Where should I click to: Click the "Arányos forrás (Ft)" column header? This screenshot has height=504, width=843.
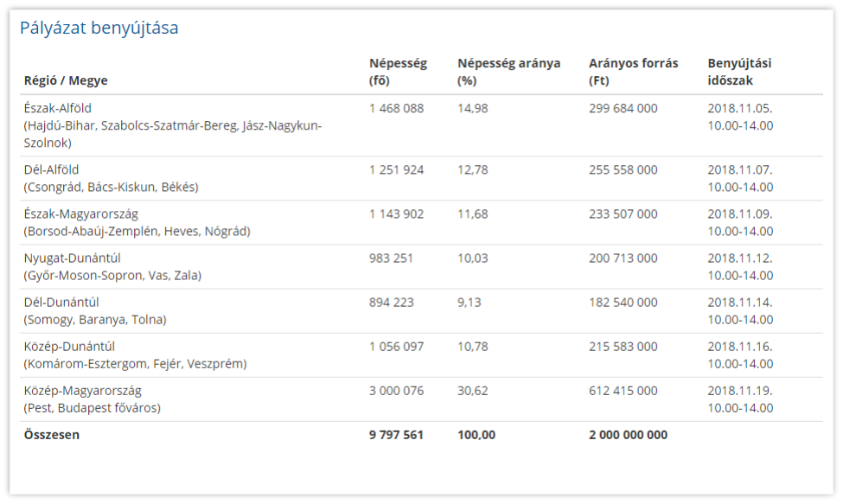[633, 72]
